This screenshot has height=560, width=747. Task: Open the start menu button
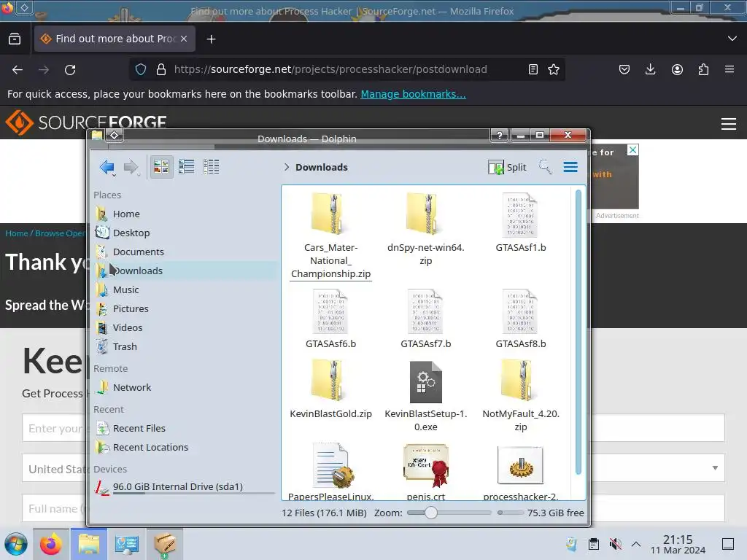[16, 544]
